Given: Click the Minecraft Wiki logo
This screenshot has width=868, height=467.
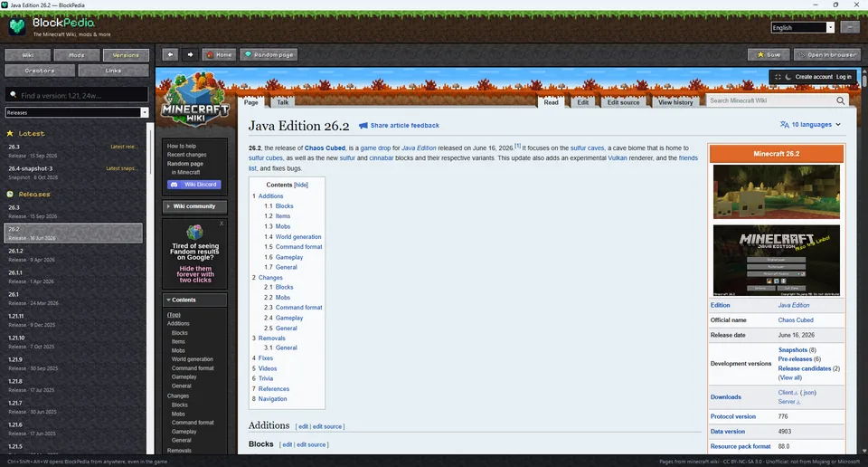Looking at the screenshot, I should tap(195, 100).
